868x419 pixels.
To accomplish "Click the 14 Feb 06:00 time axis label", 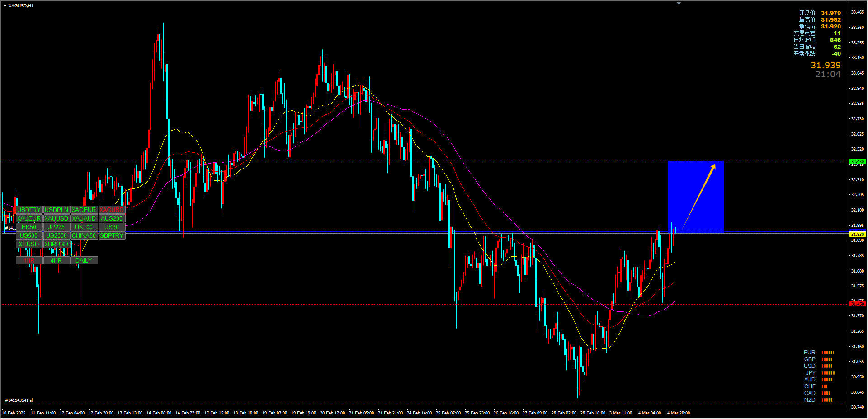I will 159,413.
